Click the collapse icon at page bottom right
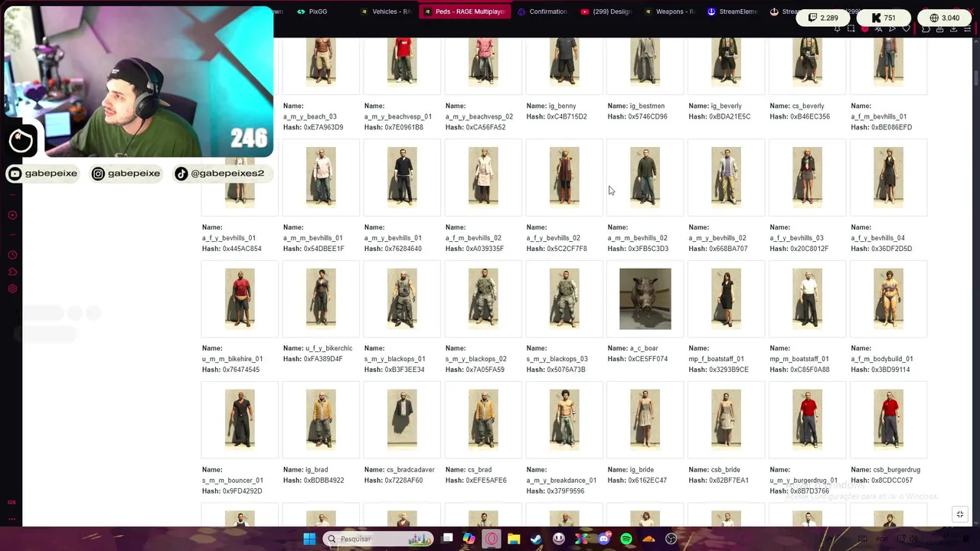980x551 pixels. click(x=959, y=514)
